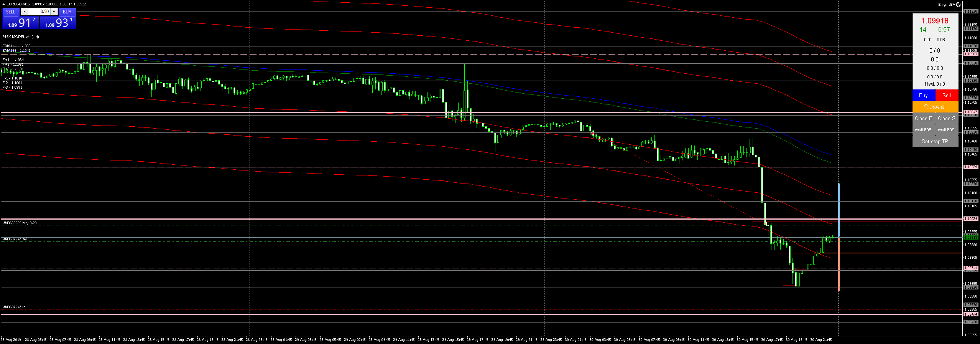Image resolution: width=980 pixels, height=344 pixels.
Task: Click the Close S button
Action: [947, 118]
